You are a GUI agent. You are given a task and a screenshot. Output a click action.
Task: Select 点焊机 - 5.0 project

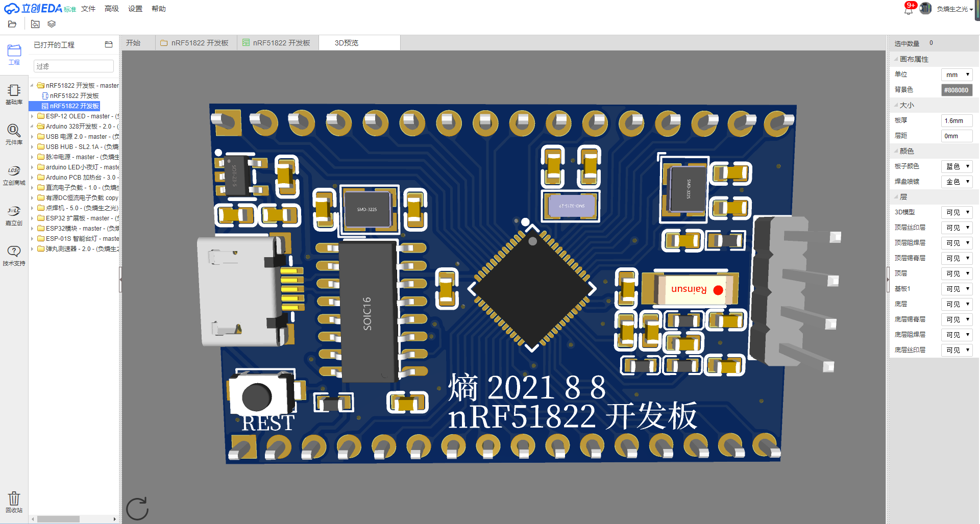pyautogui.click(x=78, y=208)
